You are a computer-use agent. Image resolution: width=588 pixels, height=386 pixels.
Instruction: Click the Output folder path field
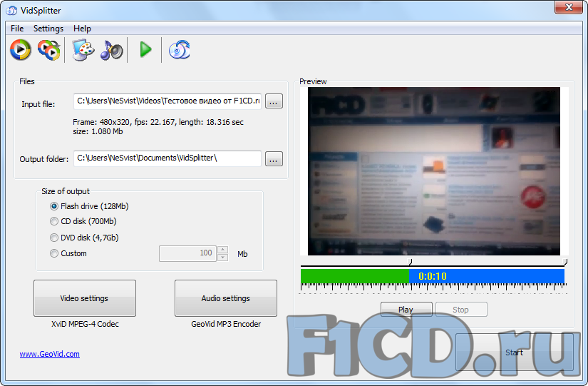167,158
